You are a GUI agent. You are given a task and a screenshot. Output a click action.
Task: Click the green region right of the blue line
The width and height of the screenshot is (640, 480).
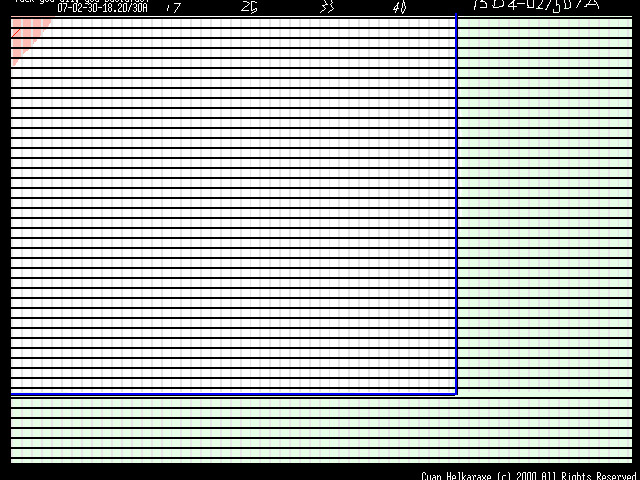pos(545,200)
